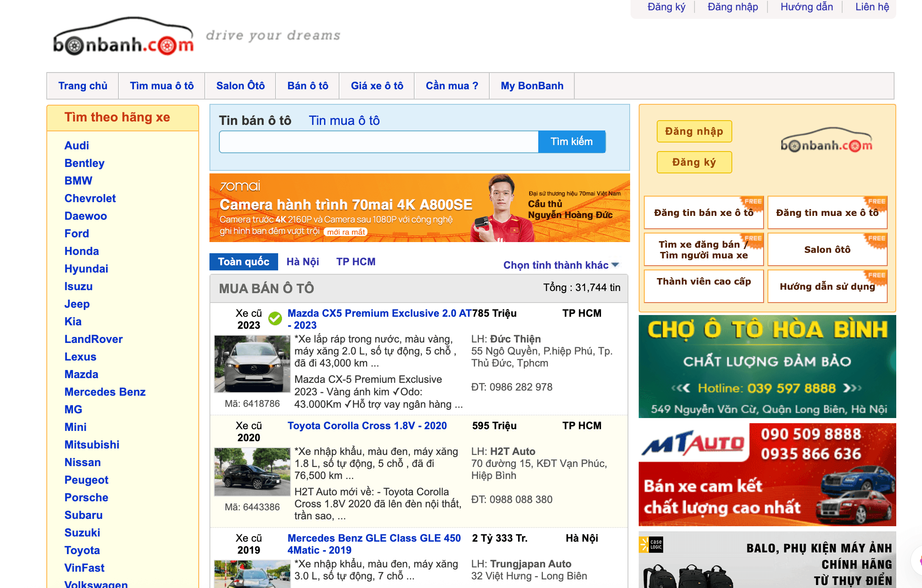Open the Mazda CX5 car thumbnail
The image size is (922, 588).
coord(252,364)
